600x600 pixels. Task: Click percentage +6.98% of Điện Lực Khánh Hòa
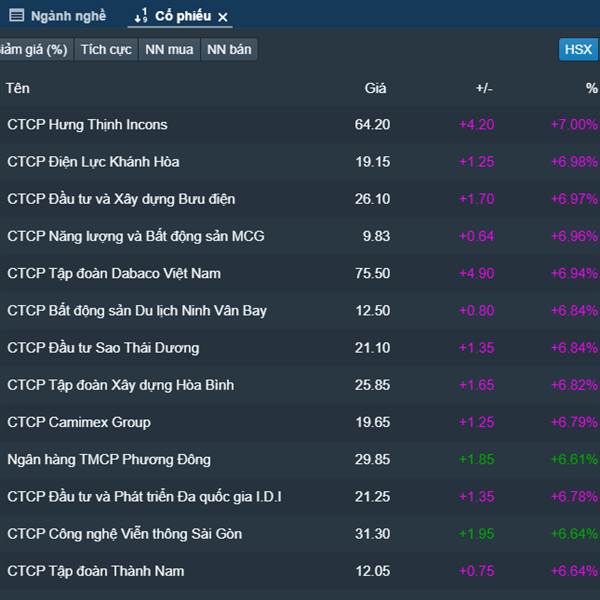click(574, 161)
